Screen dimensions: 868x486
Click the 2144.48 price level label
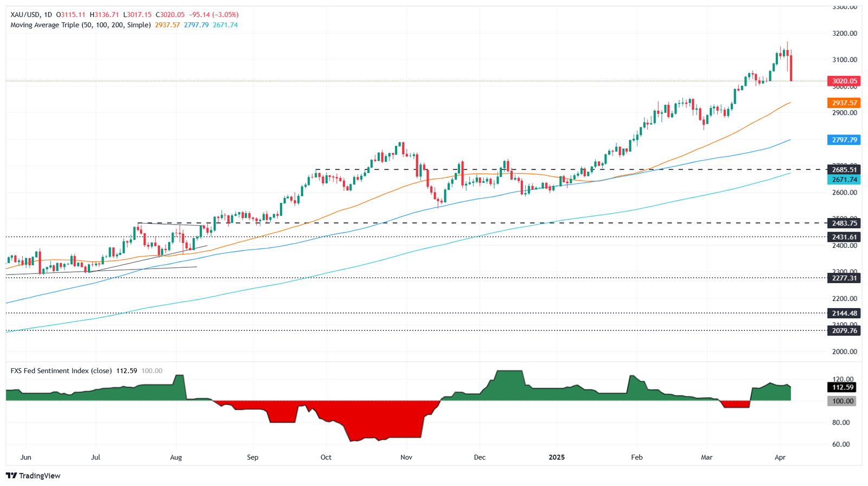point(844,314)
